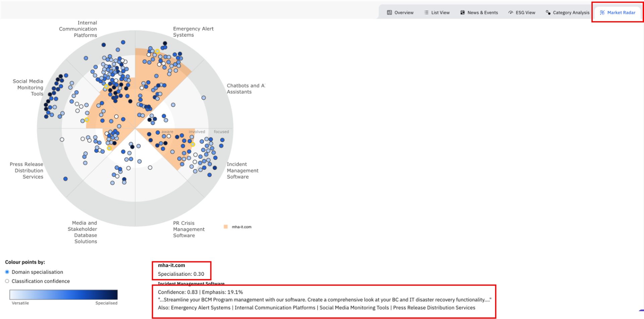Click the ESG View gauge icon
The image size is (644, 319).
point(511,13)
